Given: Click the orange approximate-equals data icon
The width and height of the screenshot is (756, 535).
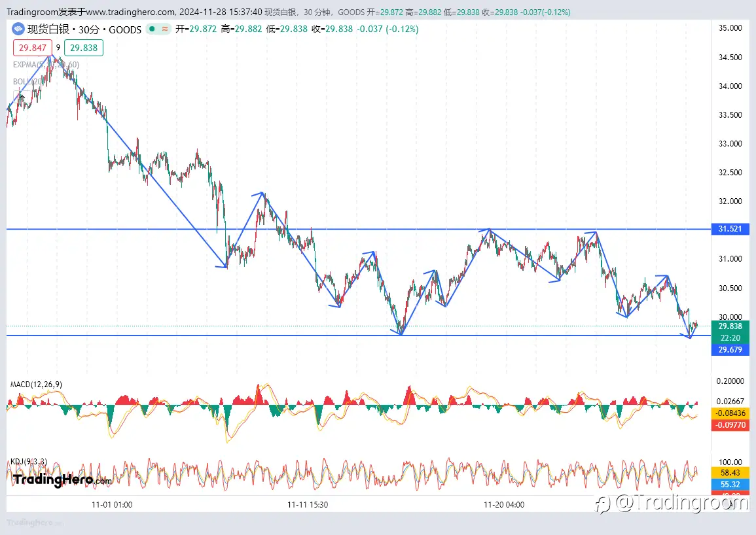Looking at the screenshot, I should [165, 29].
